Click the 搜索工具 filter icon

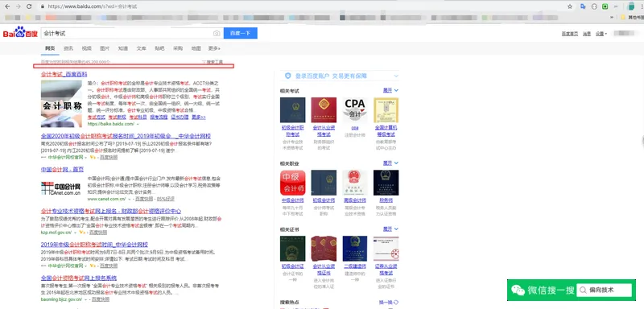[204, 62]
